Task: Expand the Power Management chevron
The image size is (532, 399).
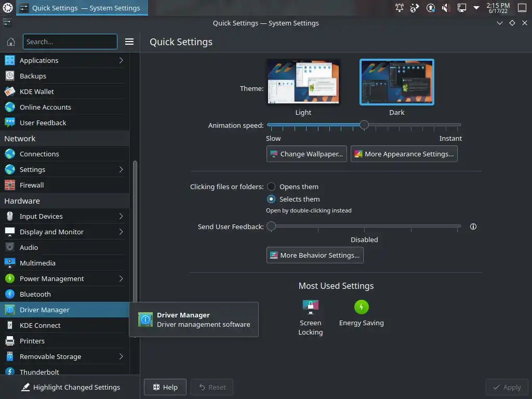Action: point(121,278)
